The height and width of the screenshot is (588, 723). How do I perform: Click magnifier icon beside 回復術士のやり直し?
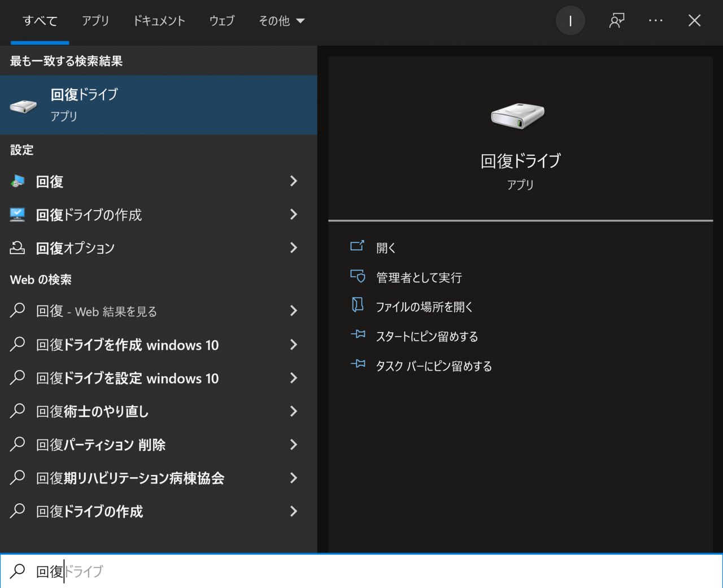tap(18, 410)
